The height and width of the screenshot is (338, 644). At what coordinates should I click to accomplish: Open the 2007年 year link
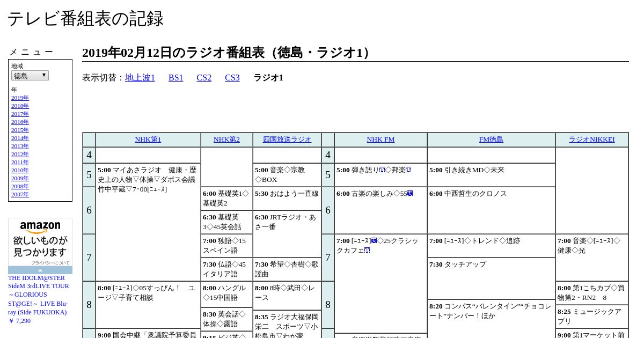[x=20, y=194]
